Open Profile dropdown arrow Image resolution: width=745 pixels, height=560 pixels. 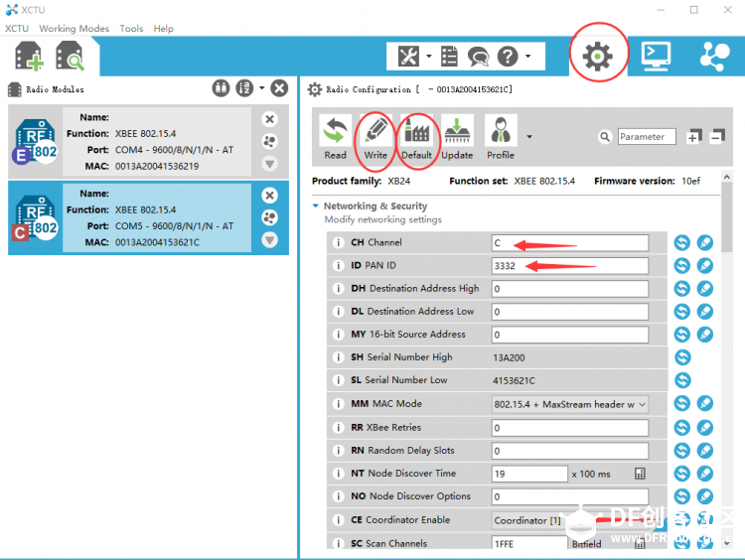(529, 137)
